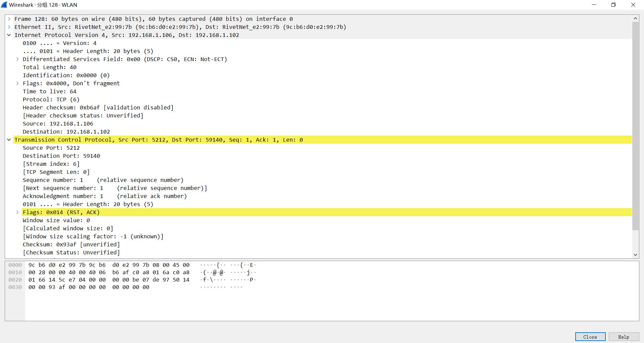Click the ASCII column of the 0000 row
Image resolution: width=644 pixels, height=343 pixels.
coord(228,265)
